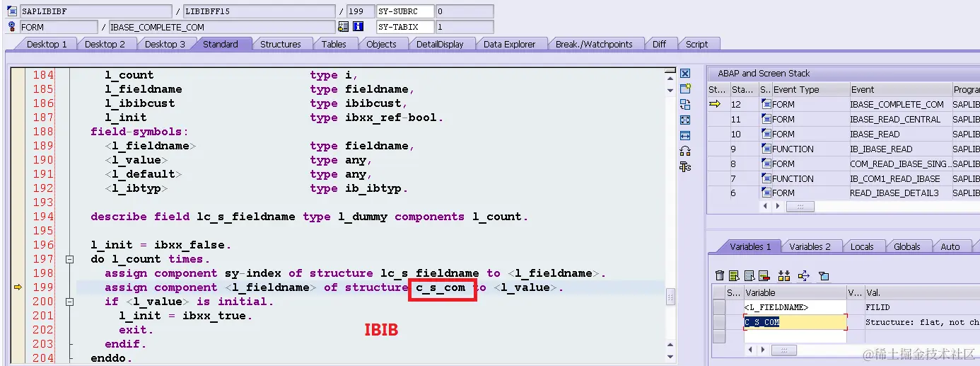This screenshot has width=980, height=366.
Task: Click stack table horizontal scroll left arrow
Action: pyautogui.click(x=765, y=206)
